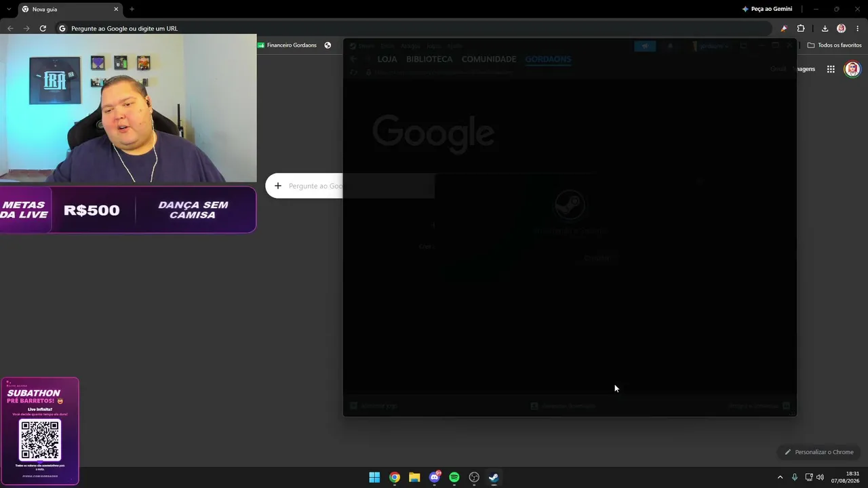The height and width of the screenshot is (488, 868).
Task: Click the microphone icon in the system tray
Action: (795, 477)
